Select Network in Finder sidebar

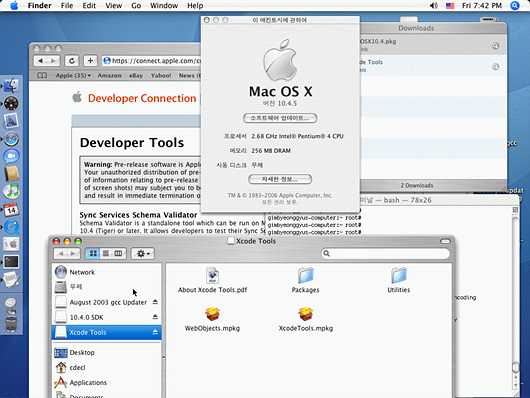pos(106,272)
